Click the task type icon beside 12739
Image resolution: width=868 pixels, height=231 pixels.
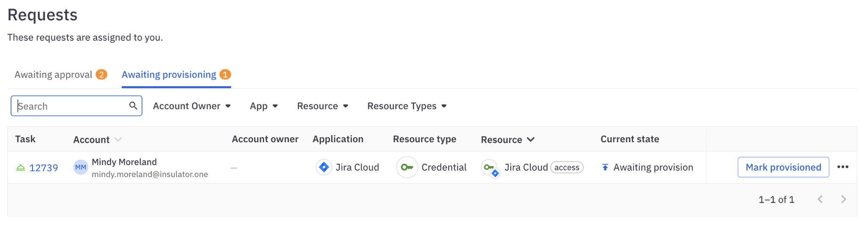click(20, 168)
